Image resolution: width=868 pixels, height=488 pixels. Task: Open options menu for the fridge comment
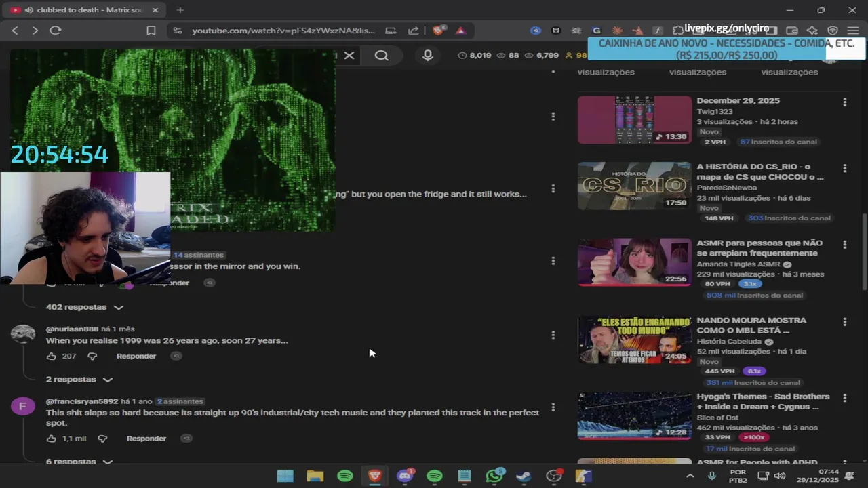click(x=553, y=188)
